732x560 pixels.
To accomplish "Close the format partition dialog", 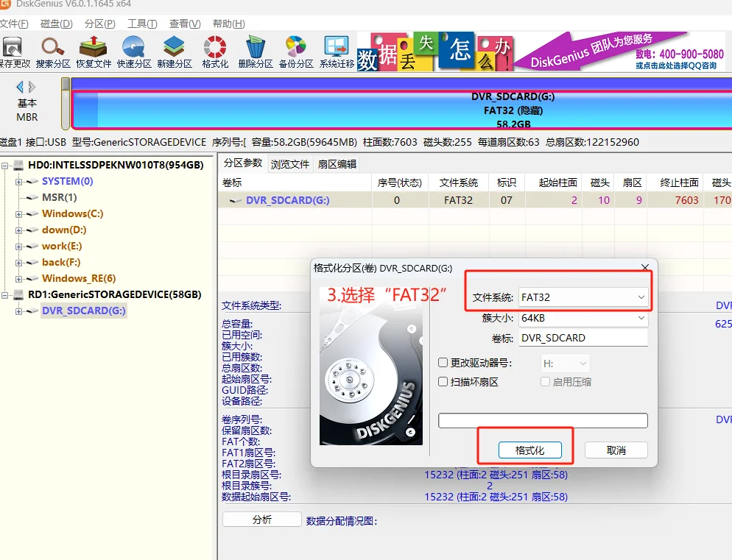I will pyautogui.click(x=644, y=267).
